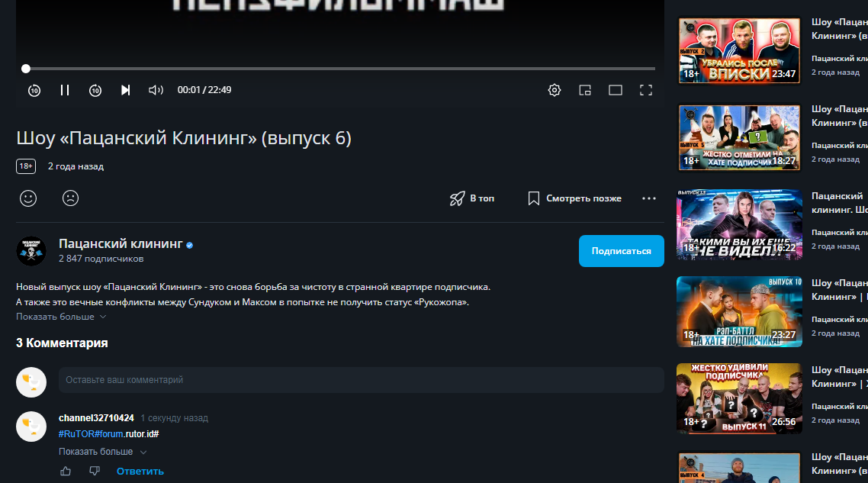Open player settings gear
868x483 pixels.
(554, 90)
